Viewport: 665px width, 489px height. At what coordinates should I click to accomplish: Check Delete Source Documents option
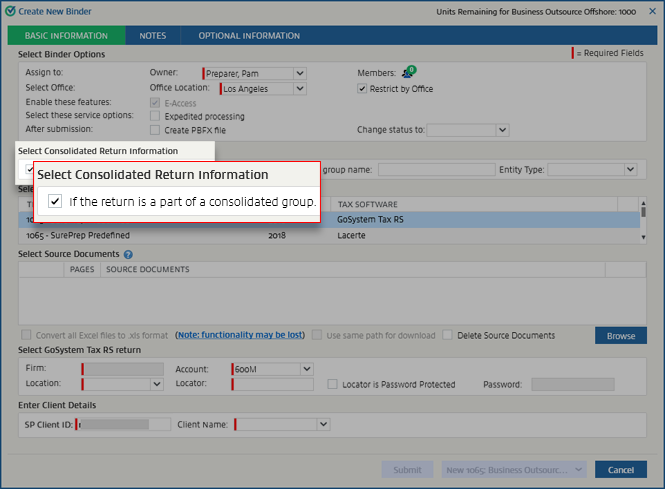point(447,335)
